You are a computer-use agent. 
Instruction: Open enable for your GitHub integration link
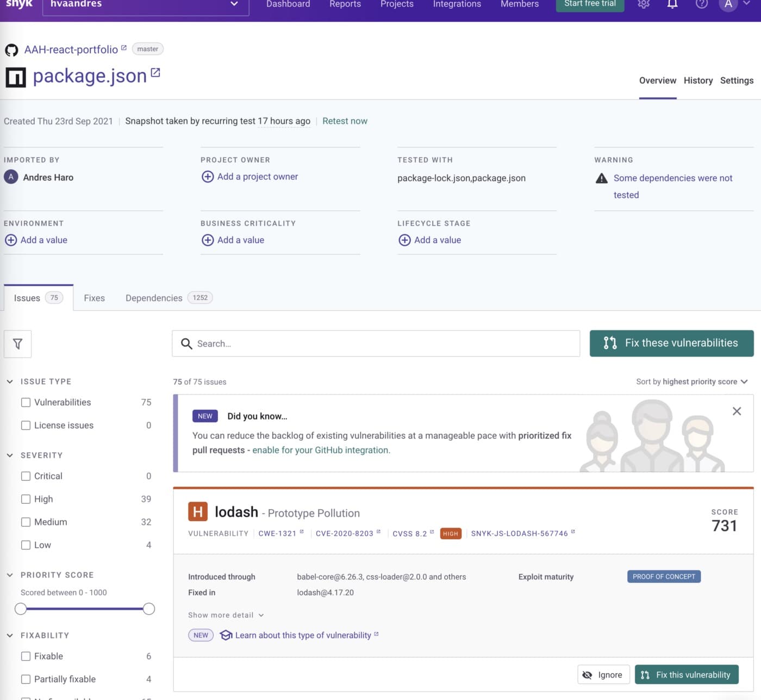(x=321, y=450)
